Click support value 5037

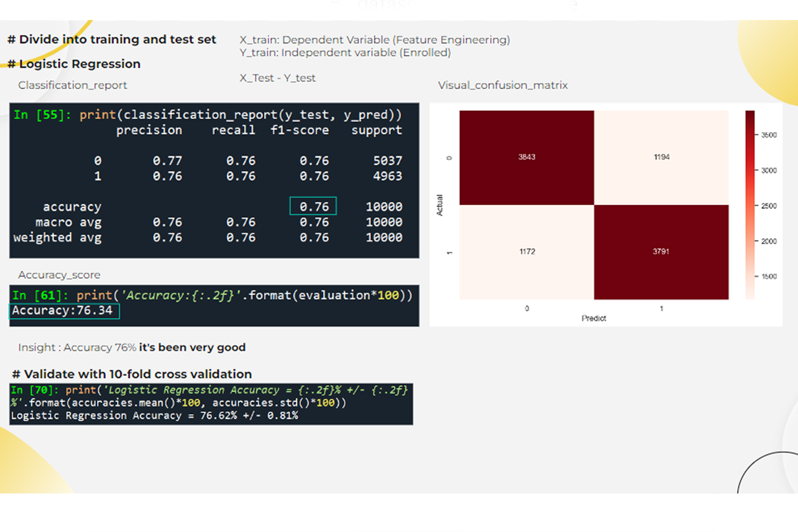[388, 161]
